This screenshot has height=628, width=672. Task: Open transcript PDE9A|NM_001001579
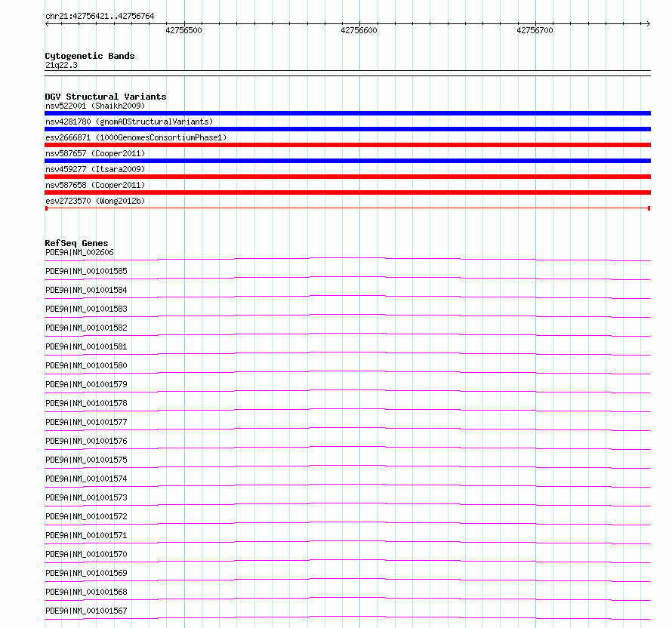click(x=86, y=384)
